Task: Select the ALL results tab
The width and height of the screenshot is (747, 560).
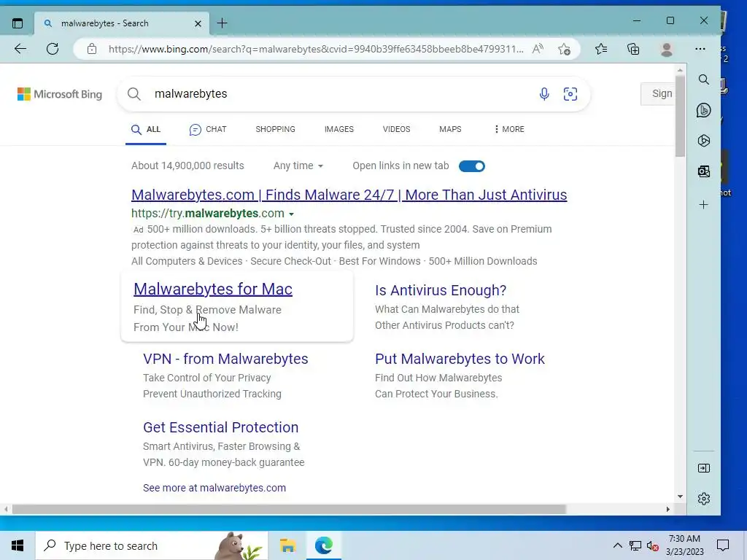Action: (146, 130)
